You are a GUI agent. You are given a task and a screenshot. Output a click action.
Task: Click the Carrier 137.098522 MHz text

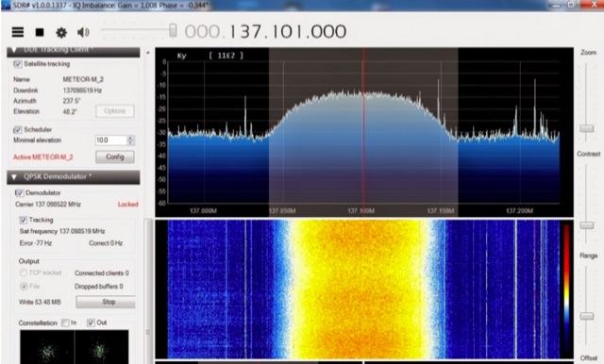[48, 205]
